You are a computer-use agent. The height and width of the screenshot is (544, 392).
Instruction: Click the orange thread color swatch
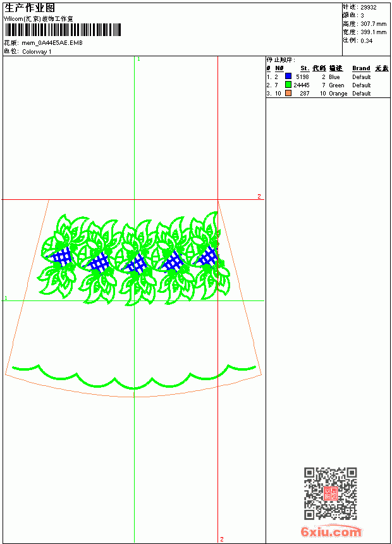tap(288, 93)
